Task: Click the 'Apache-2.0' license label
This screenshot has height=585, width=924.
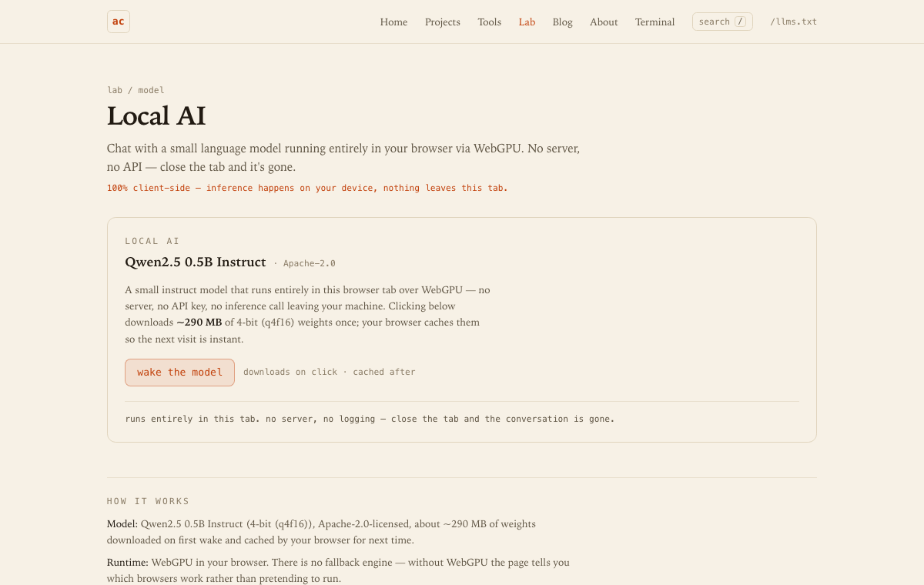Action: pos(309,263)
